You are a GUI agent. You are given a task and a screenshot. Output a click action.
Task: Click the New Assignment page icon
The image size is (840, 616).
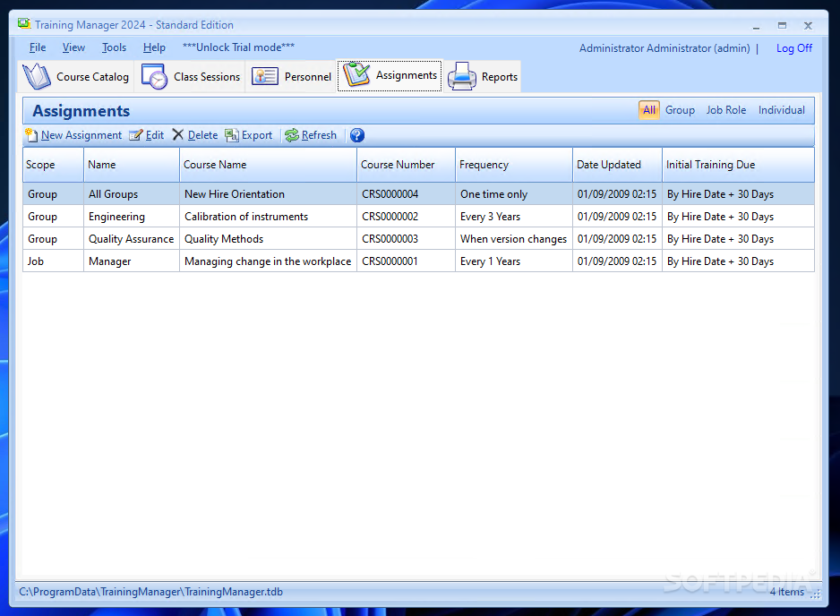point(31,135)
